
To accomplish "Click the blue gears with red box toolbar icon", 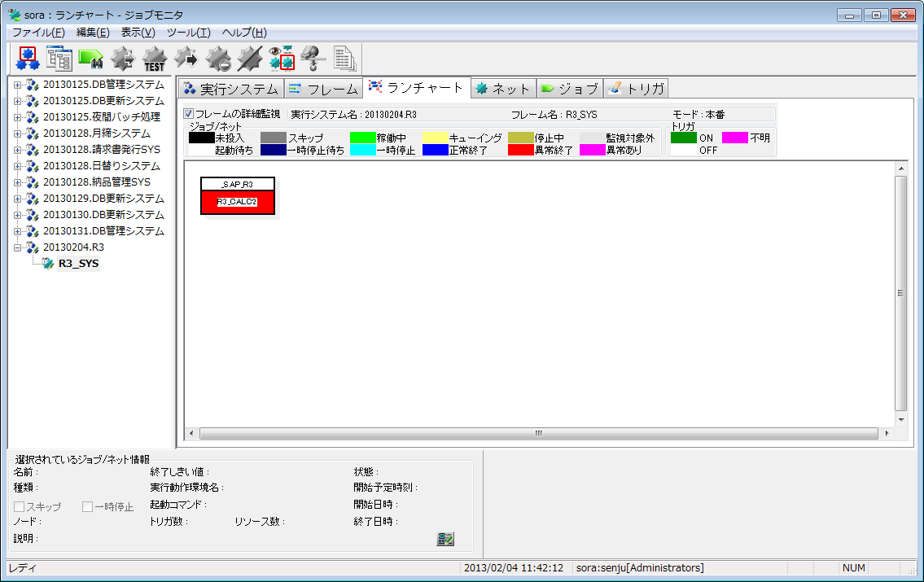I will pyautogui.click(x=28, y=59).
